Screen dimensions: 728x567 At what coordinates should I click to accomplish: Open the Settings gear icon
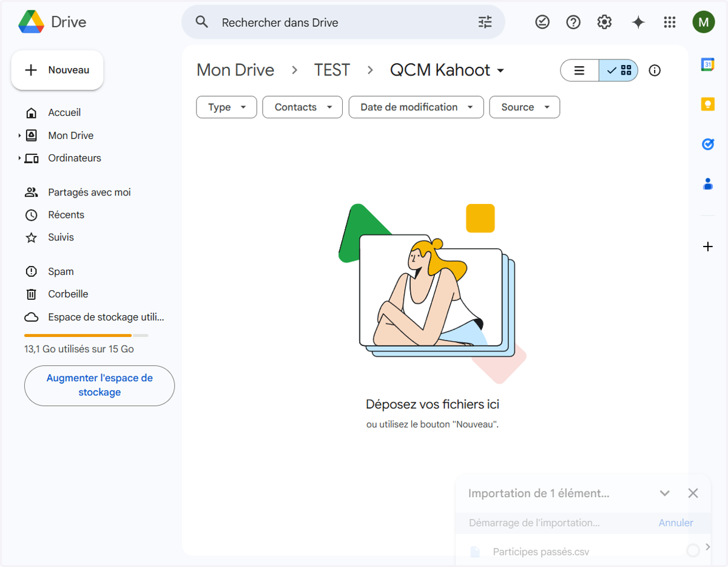(x=604, y=22)
